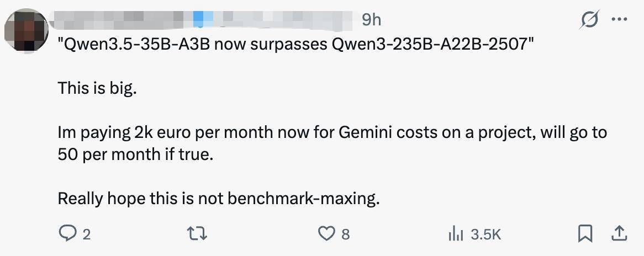Open the author's profile picture
Viewport: 644px width, 256px height.
pyautogui.click(x=26, y=30)
